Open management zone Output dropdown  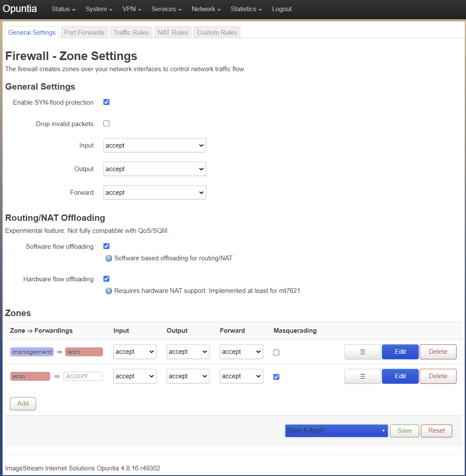[x=188, y=352]
